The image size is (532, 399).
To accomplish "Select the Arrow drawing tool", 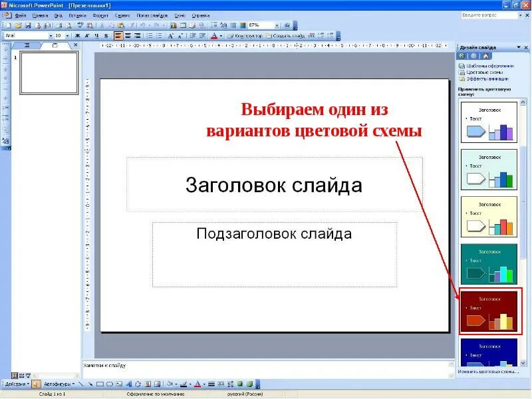I will point(90,384).
